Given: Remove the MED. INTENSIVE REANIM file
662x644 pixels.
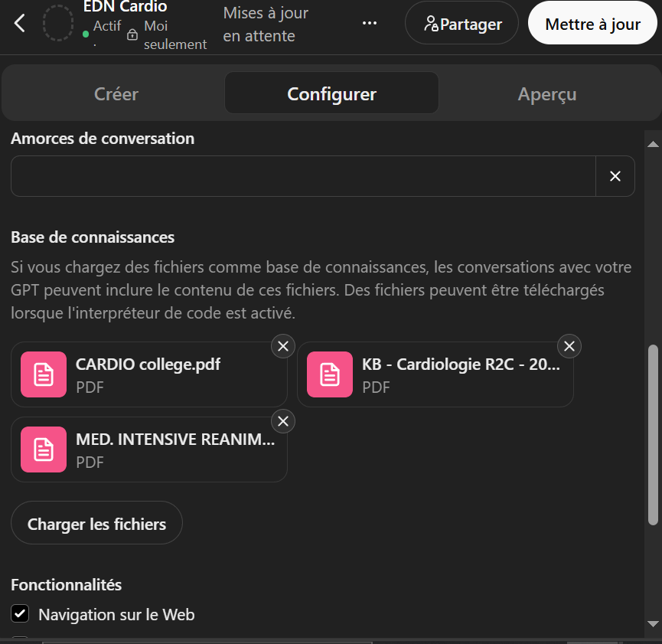Looking at the screenshot, I should [x=283, y=421].
